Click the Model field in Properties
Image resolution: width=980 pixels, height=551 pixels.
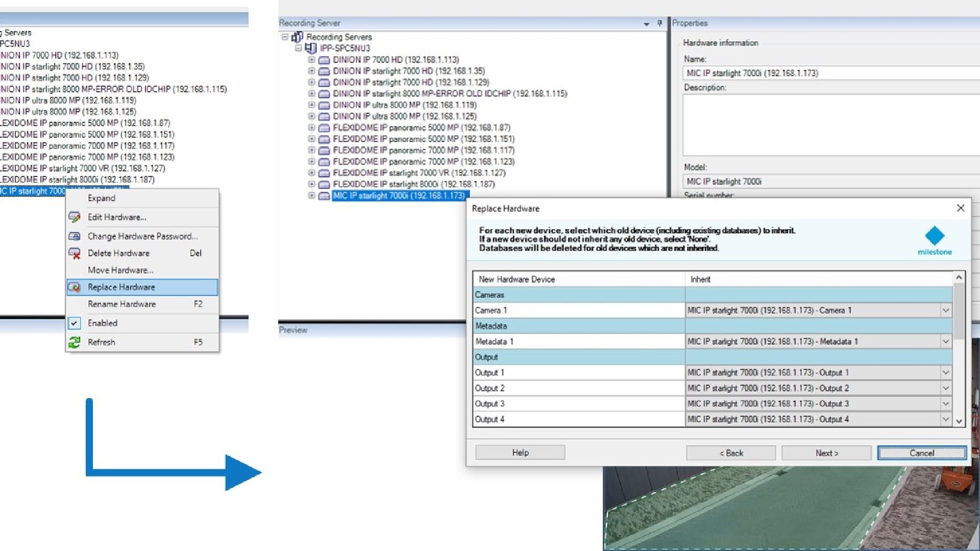tap(831, 182)
